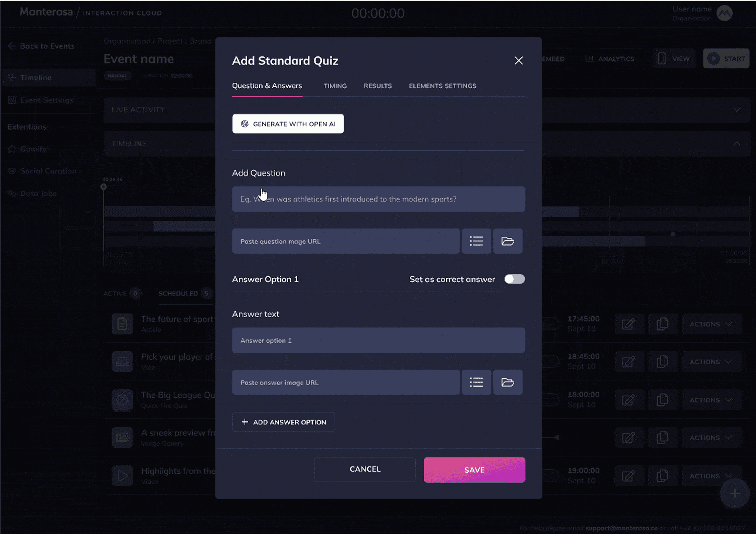Duplicate the 18:45:00 scheduled item
The height and width of the screenshot is (534, 756).
662,362
